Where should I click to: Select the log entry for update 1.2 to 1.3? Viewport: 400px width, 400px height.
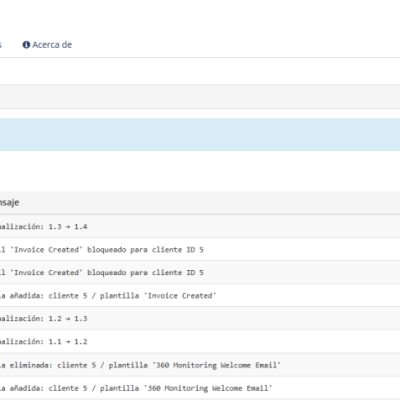coord(200,318)
